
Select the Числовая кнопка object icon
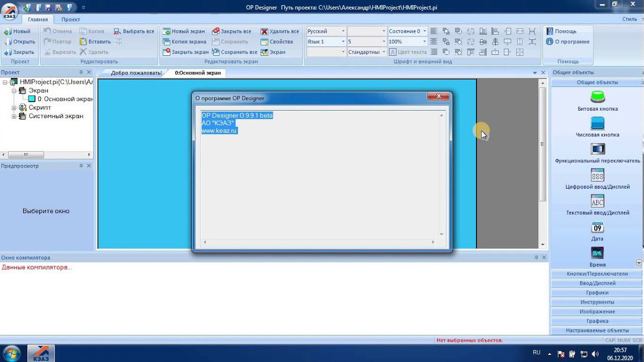tap(597, 123)
